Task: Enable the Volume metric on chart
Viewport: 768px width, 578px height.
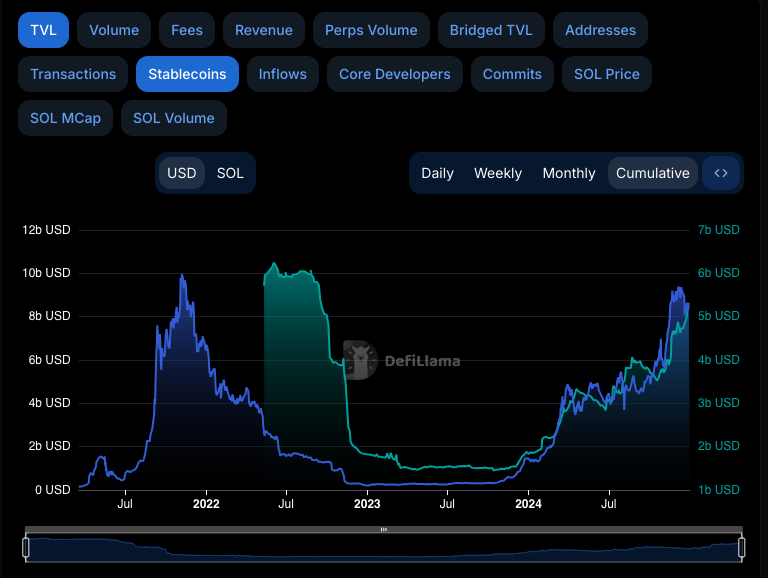Action: click(x=114, y=30)
